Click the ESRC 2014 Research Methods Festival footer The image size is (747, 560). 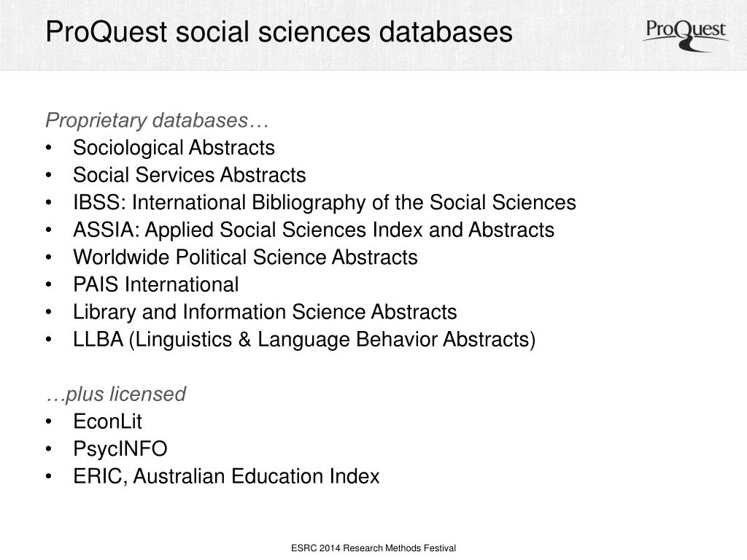click(x=373, y=548)
